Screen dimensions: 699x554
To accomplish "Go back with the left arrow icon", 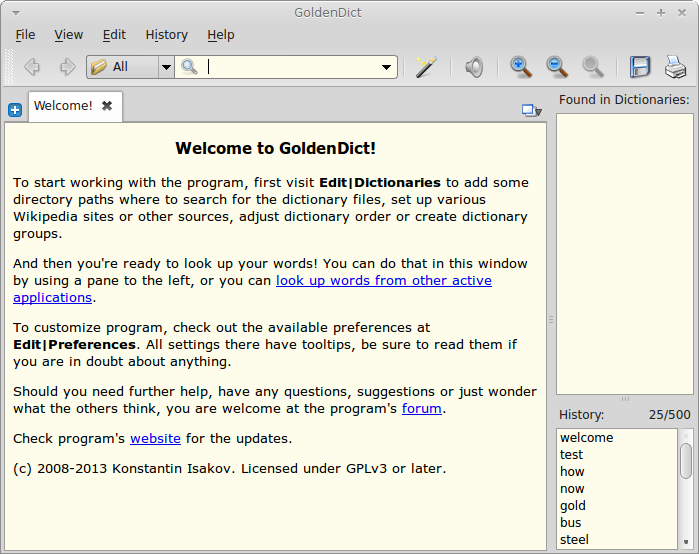I will pyautogui.click(x=32, y=67).
